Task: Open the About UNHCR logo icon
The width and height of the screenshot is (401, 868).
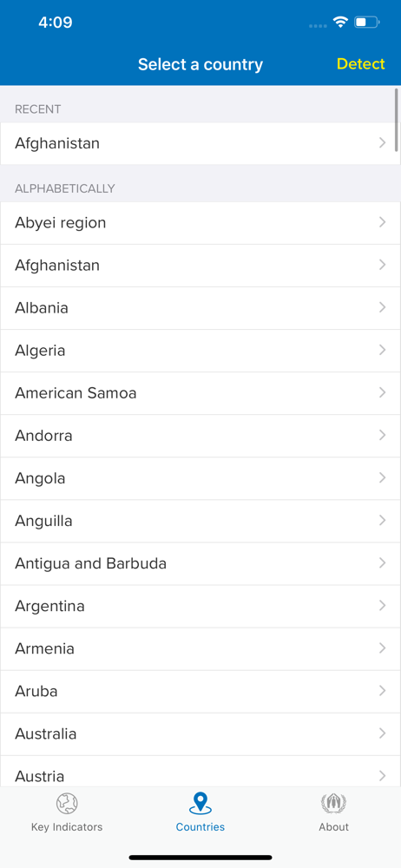Action: click(333, 803)
